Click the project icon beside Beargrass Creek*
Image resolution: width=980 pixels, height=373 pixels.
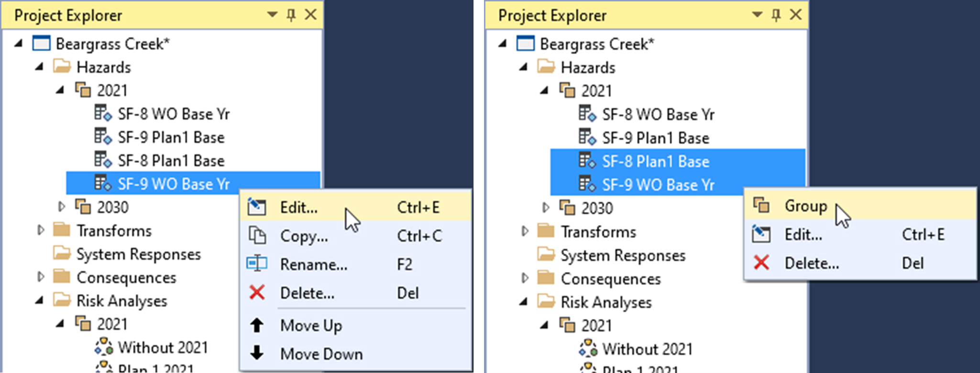coord(43,43)
